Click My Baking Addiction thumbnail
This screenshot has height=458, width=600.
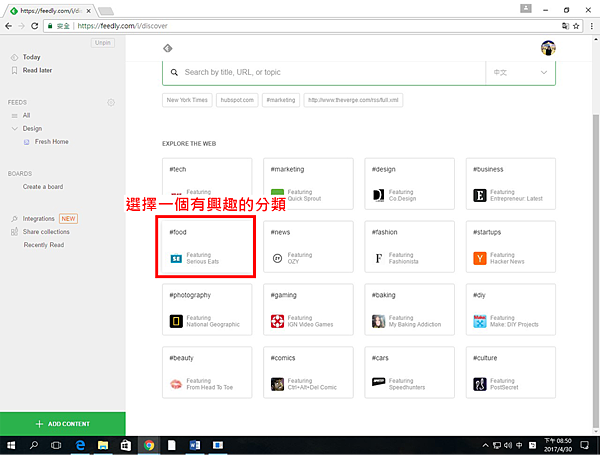(378, 321)
